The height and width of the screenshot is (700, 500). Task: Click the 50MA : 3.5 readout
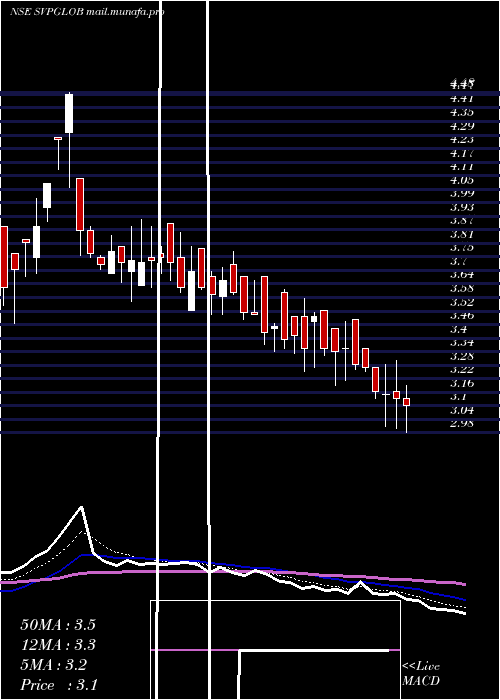point(58,625)
